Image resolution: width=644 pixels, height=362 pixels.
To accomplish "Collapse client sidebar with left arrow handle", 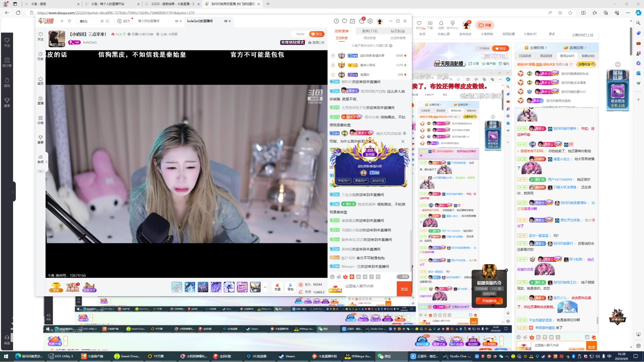I will 47,162.
